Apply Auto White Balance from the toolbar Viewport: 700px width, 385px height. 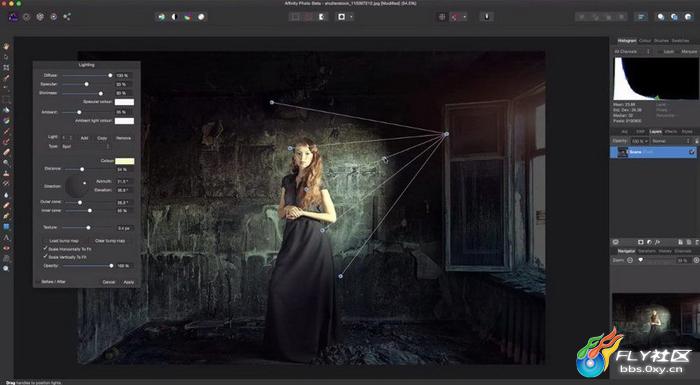click(x=201, y=17)
